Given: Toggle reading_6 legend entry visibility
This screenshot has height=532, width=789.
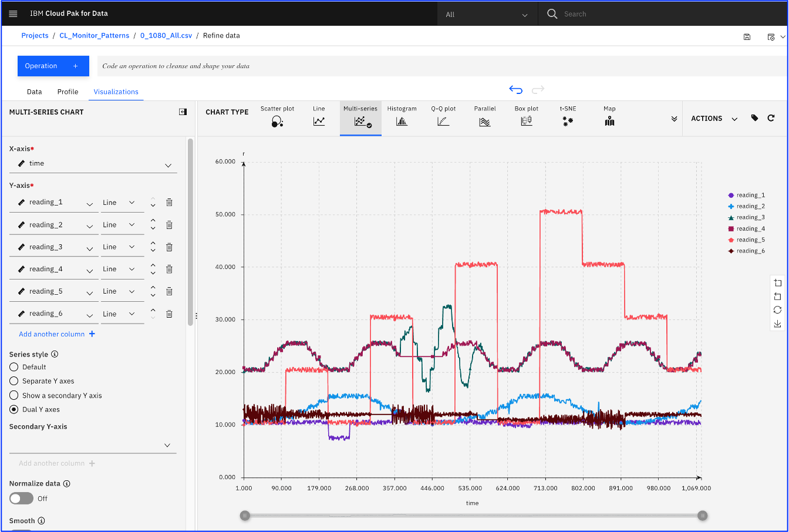Looking at the screenshot, I should 746,251.
